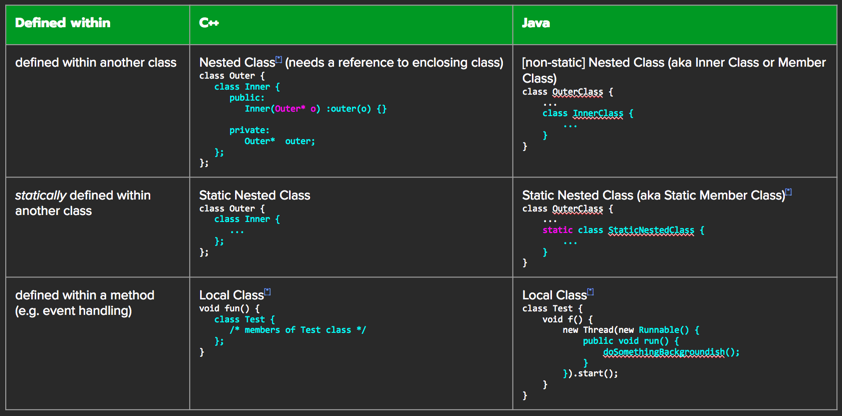Open footnote marker after 'Static Member Class)'
Viewport: 842px width, 416px height.
[x=788, y=192]
